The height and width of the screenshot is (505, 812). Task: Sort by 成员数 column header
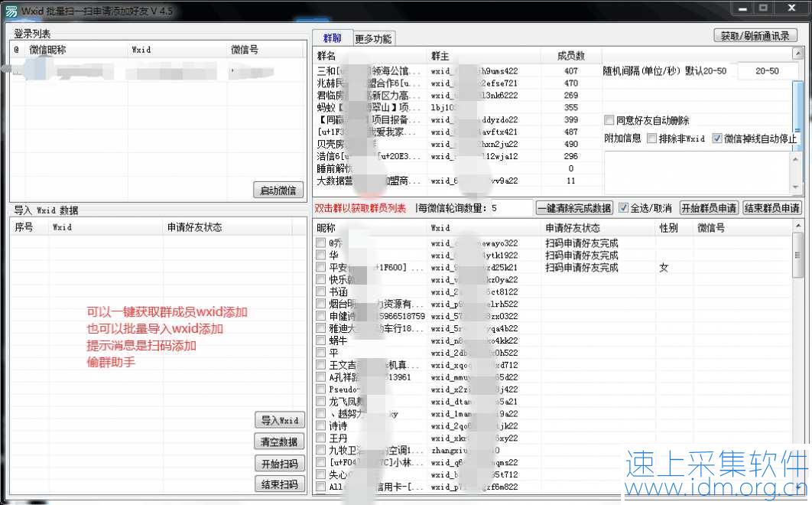click(x=571, y=56)
